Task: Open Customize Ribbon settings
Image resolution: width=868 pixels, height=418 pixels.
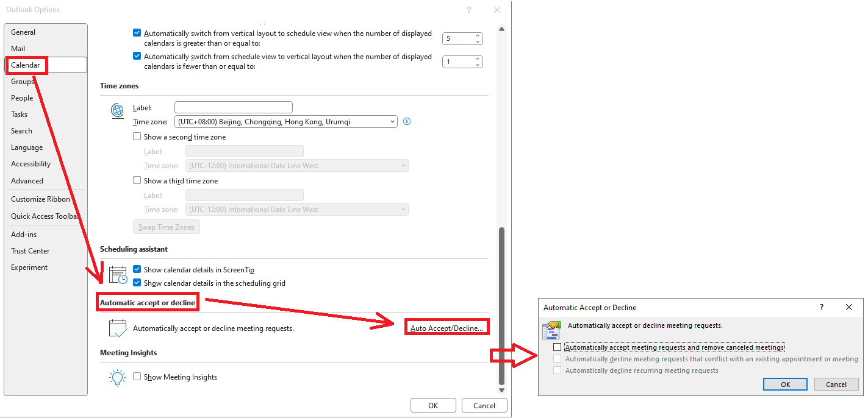Action: click(x=46, y=199)
